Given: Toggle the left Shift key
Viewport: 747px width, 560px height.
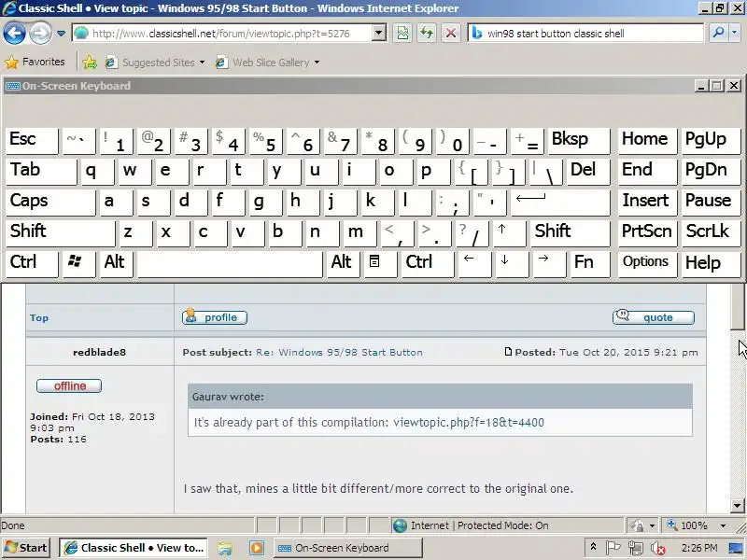Looking at the screenshot, I should (x=61, y=233).
